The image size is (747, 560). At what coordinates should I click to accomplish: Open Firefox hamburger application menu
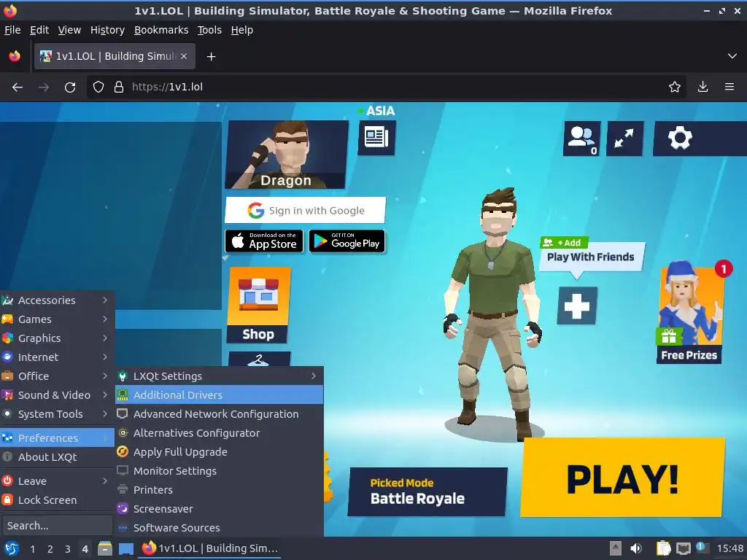tap(729, 87)
